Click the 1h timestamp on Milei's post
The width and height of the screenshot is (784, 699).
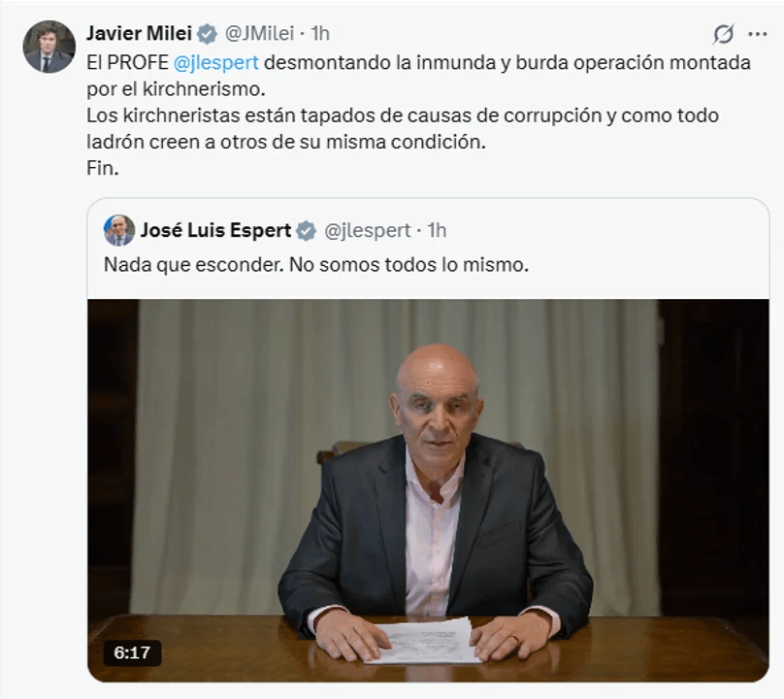click(320, 34)
